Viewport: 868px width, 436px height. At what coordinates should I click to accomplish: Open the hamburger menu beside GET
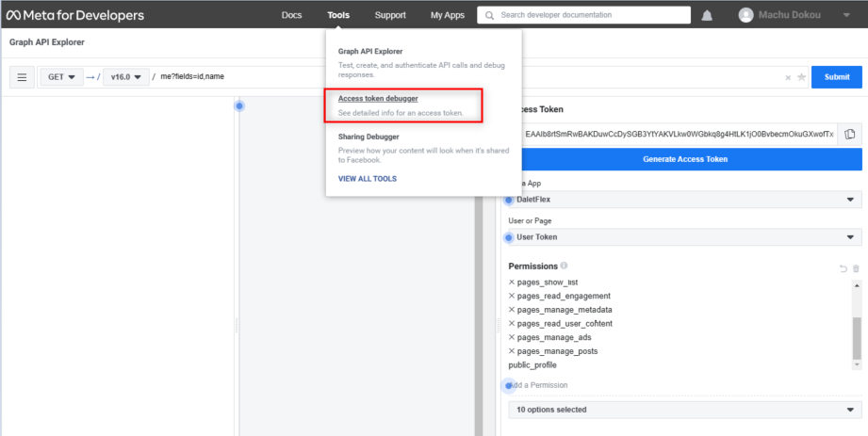click(22, 77)
